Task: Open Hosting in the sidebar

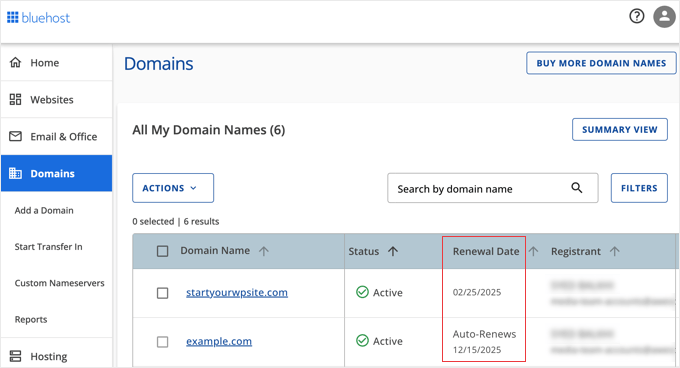Action: pos(56,356)
